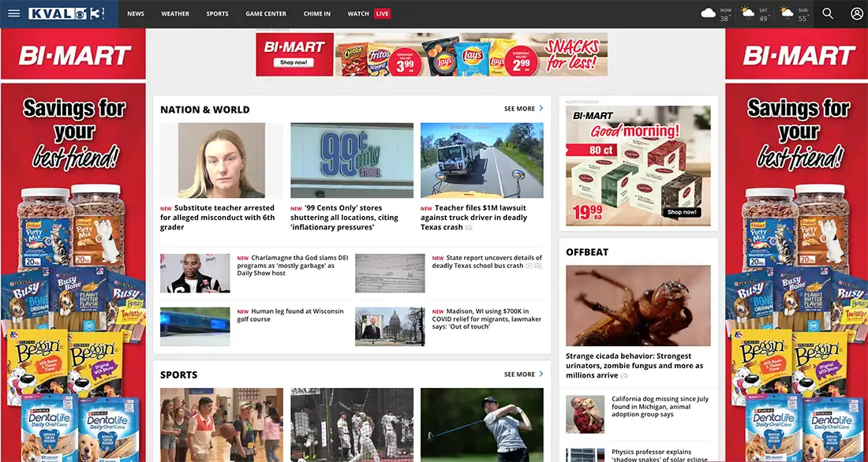Screen dimensions: 868x462
Task: Click Shop now on coffee pods ad
Action: 682,212
